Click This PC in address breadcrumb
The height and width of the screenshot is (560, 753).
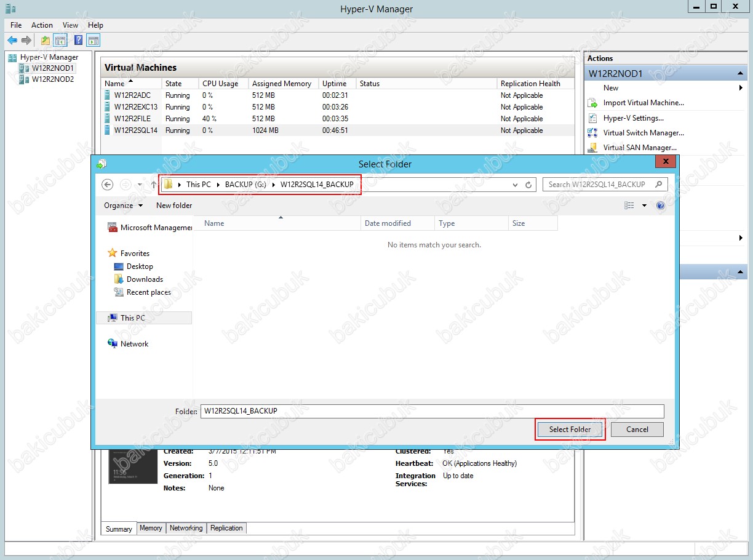(198, 185)
